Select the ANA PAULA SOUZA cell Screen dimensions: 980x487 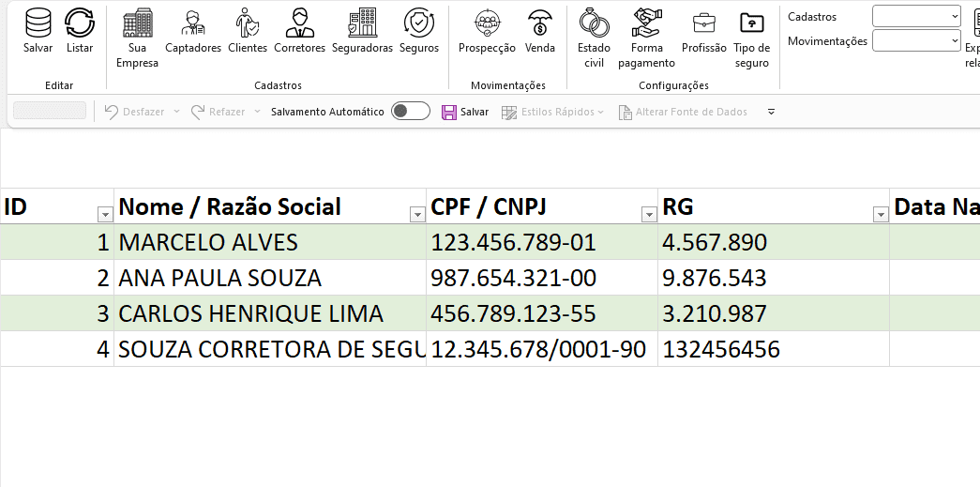[x=270, y=278]
